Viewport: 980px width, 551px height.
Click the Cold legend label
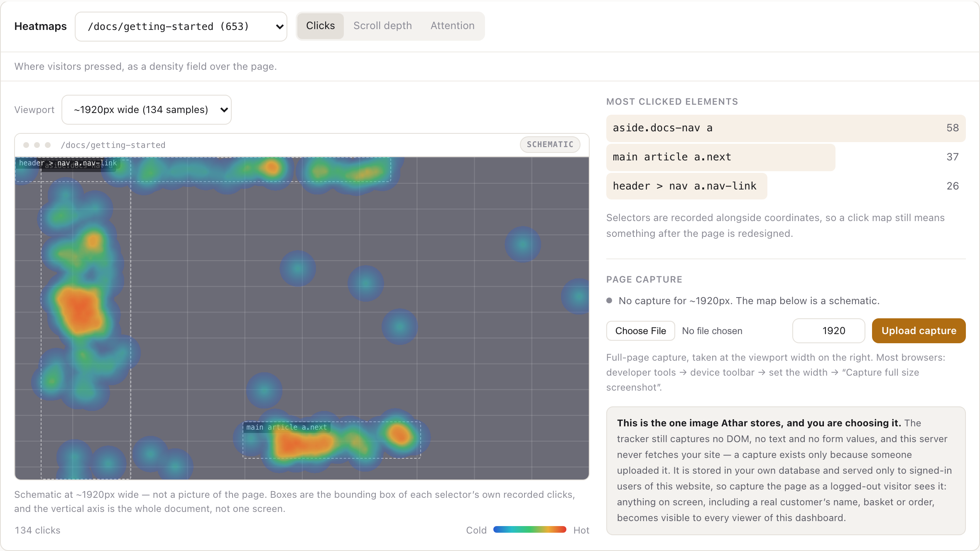pos(476,530)
